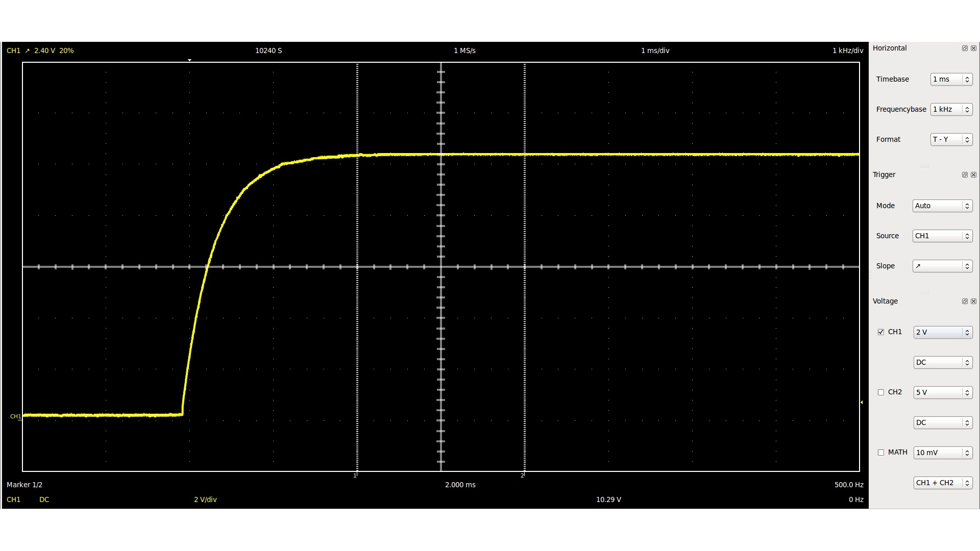The image size is (980, 551).
Task: Open the trigger Slope selector
Action: click(x=942, y=266)
